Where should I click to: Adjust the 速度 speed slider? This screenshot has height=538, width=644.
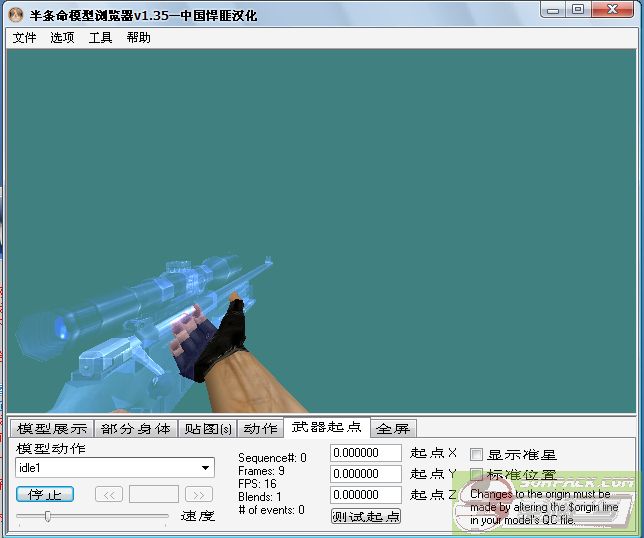[47, 516]
